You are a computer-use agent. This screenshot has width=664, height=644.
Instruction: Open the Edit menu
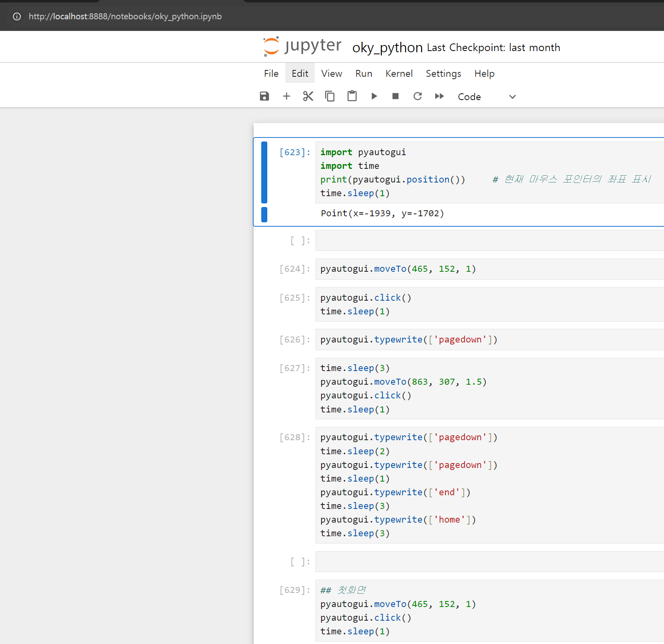(x=300, y=74)
